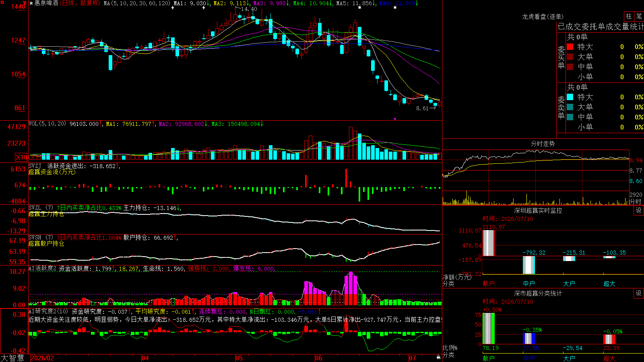Image resolution: width=644 pixels, height=362 pixels.
Task: Click the 深圳超赢实时监控 panel title
Action: (x=538, y=210)
